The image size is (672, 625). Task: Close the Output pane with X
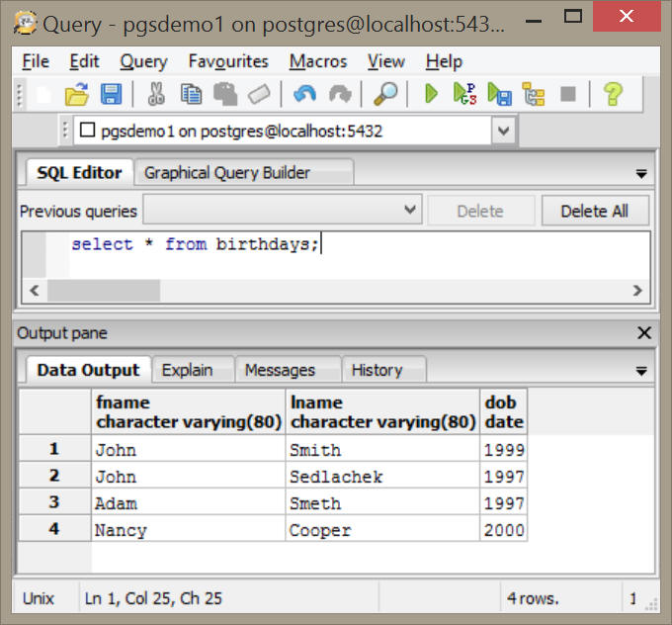point(644,333)
